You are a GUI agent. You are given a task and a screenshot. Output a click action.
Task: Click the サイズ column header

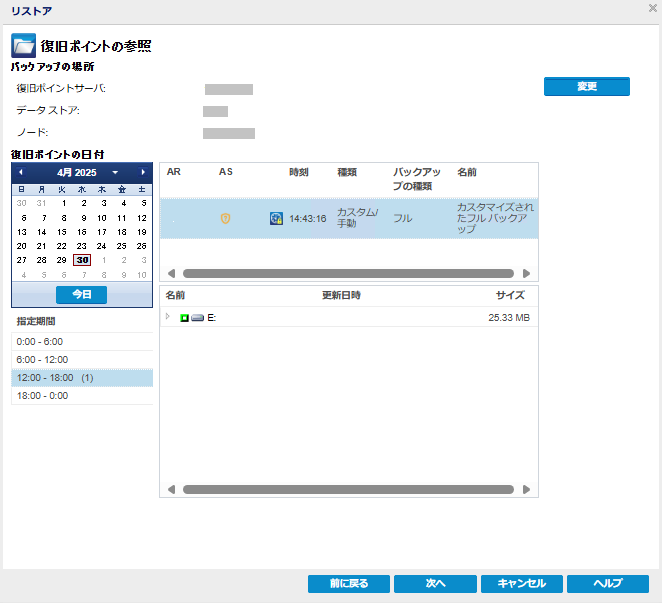[510, 295]
